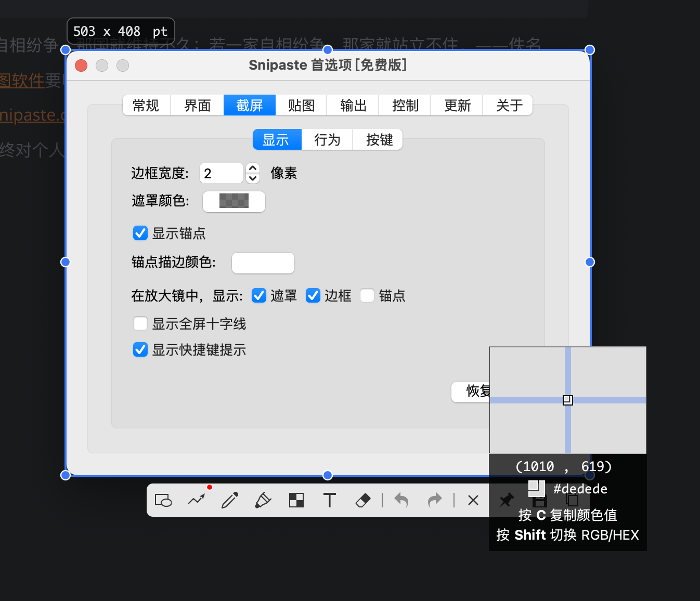Viewport: 700px width, 601px height.
Task: Undo the last annotation
Action: click(x=401, y=500)
